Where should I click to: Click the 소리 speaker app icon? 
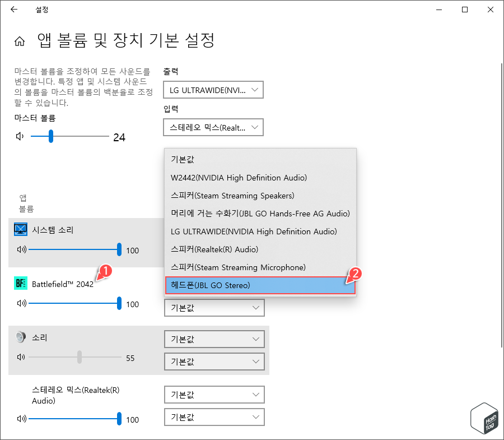(x=21, y=337)
